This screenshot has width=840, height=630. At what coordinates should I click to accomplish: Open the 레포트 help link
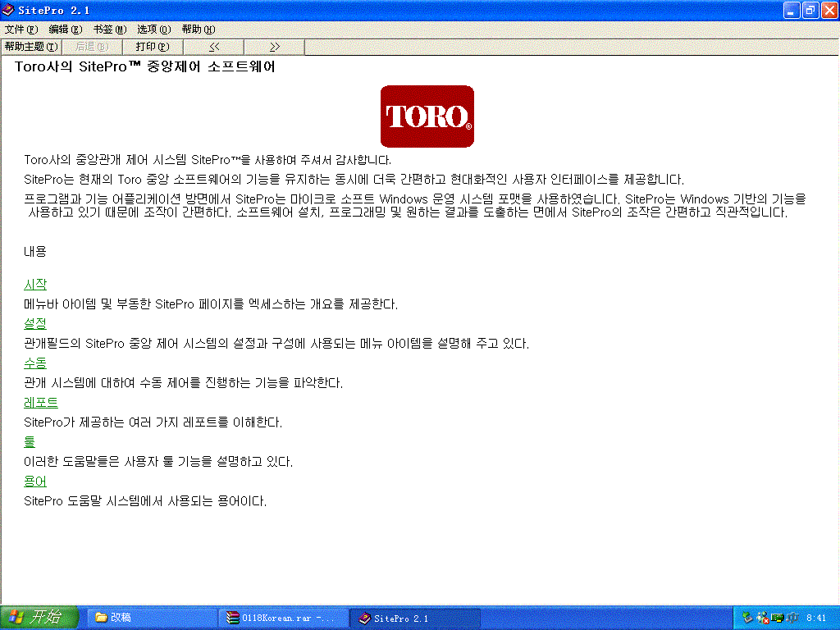41,403
